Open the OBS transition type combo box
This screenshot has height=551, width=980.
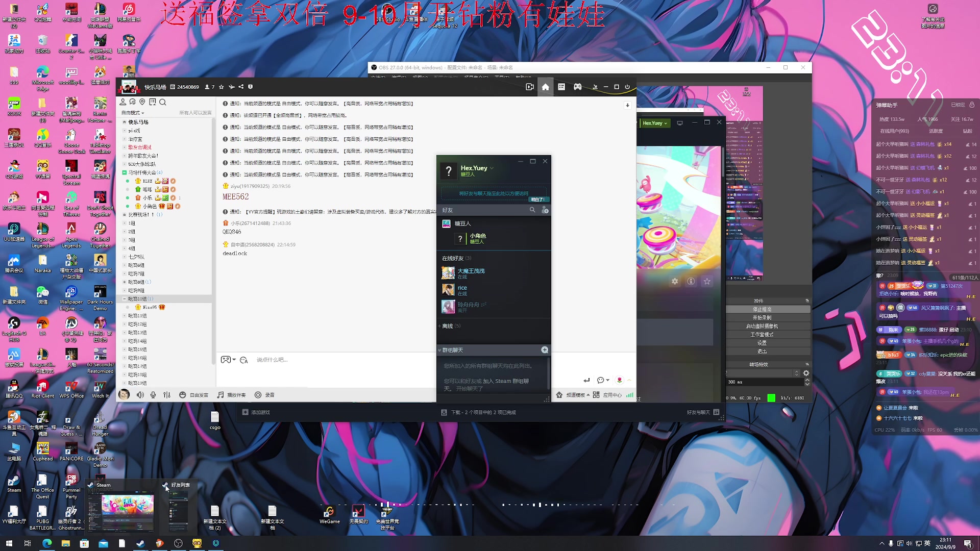point(763,373)
